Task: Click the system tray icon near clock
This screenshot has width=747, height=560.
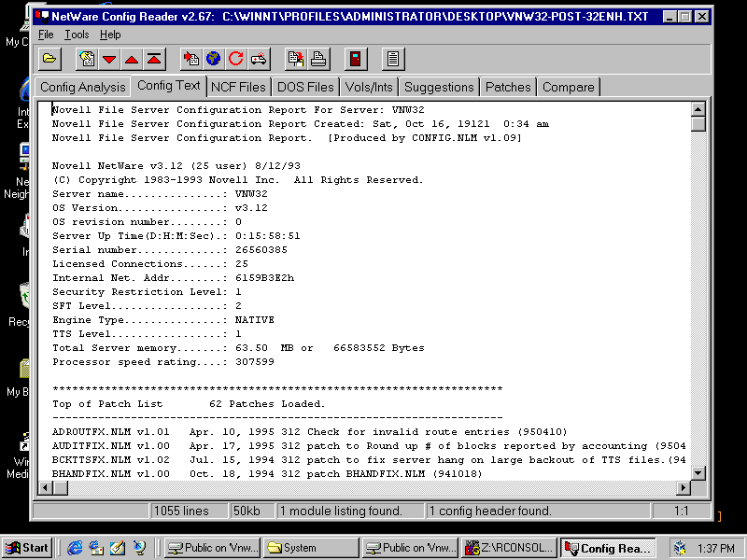Action: (681, 548)
